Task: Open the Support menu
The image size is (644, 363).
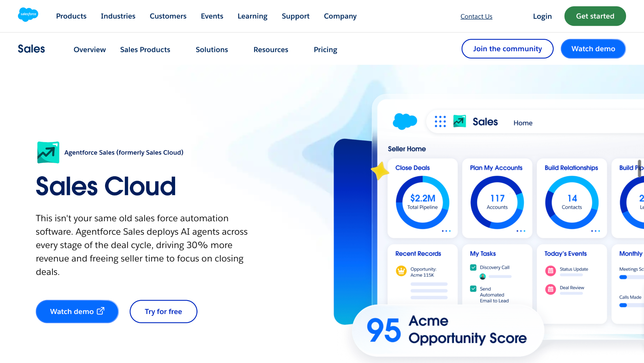Action: [296, 16]
